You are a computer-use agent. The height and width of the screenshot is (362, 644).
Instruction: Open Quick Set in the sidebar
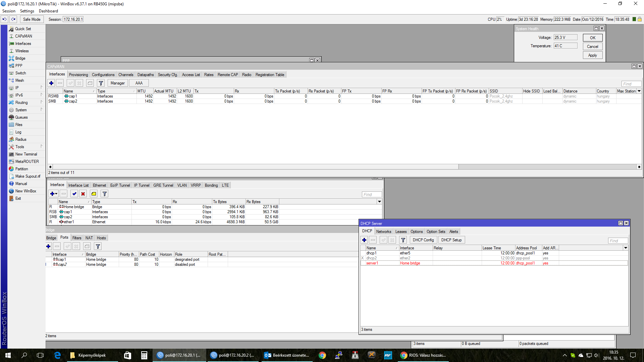coord(23,29)
